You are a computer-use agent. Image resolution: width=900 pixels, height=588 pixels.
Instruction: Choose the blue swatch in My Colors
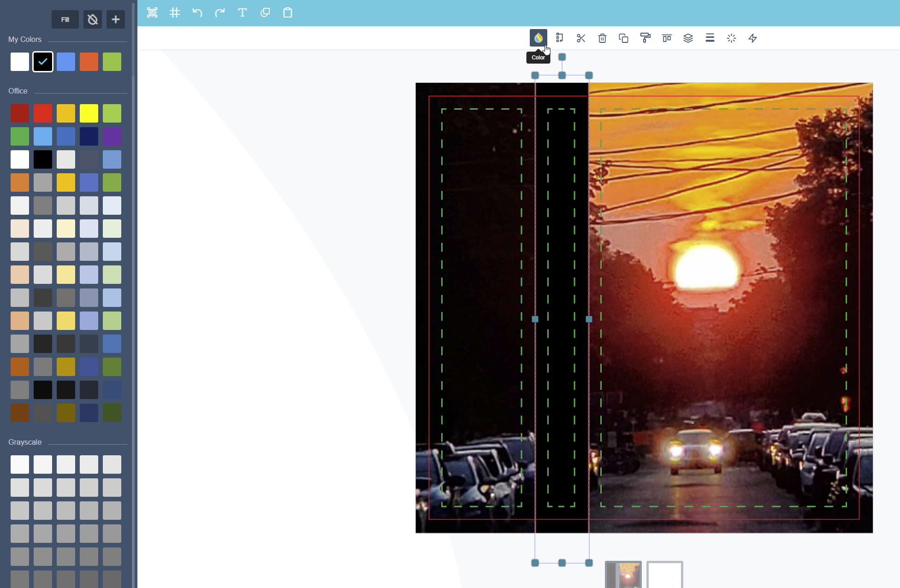pos(66,62)
